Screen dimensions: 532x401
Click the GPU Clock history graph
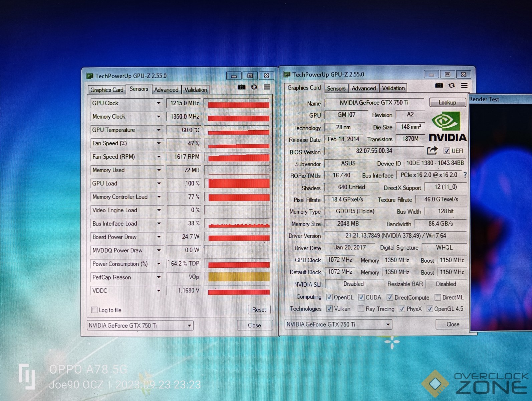click(x=238, y=103)
